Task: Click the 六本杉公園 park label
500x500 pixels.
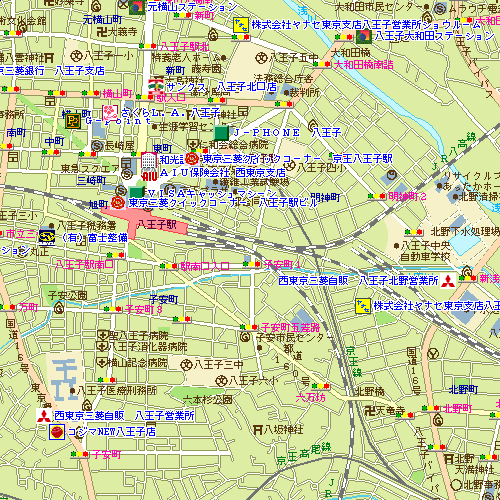Action: point(208,399)
